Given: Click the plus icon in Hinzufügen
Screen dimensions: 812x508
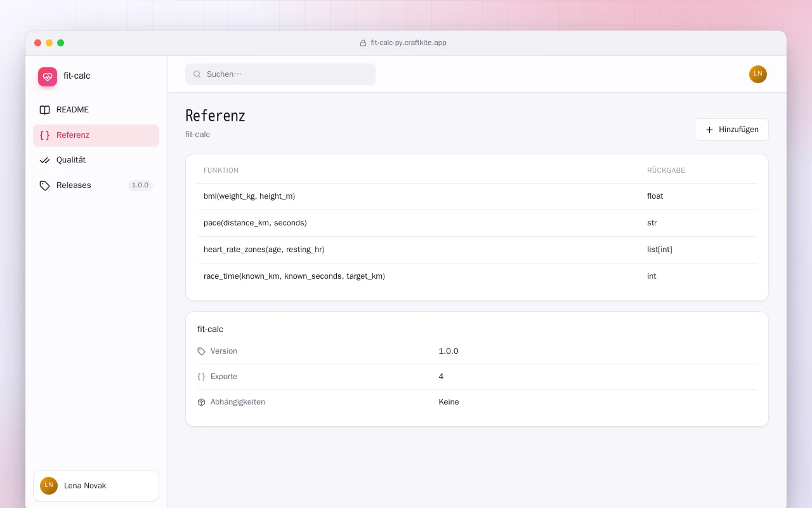Looking at the screenshot, I should (x=709, y=130).
